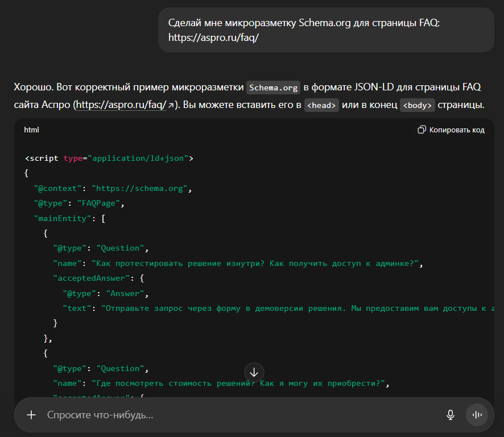Open voice mode via the waveform icon
The height and width of the screenshot is (437, 504).
point(477,415)
